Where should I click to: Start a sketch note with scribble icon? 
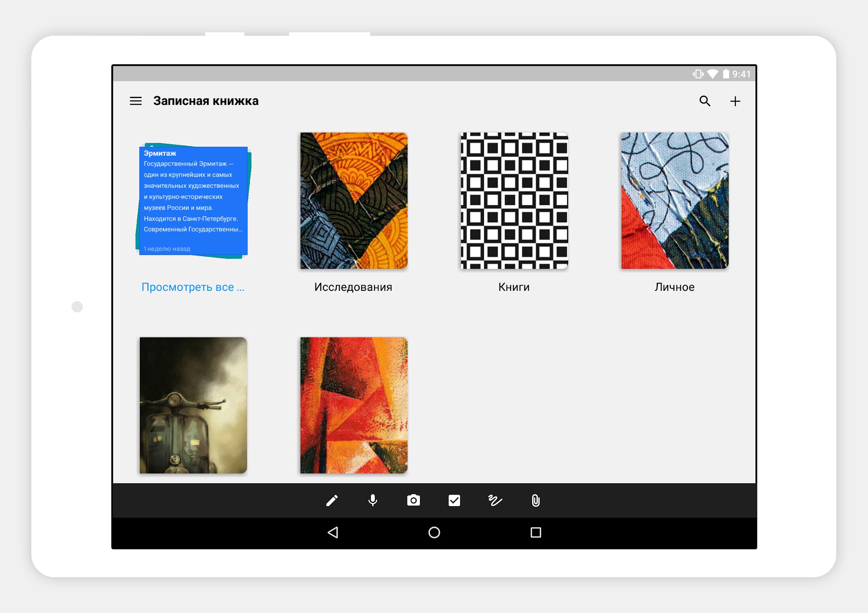click(x=495, y=500)
